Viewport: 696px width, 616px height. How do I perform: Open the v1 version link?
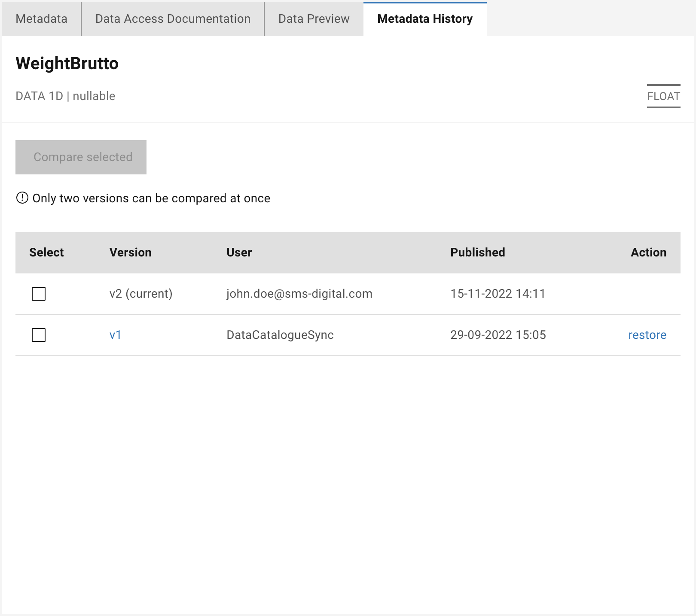pyautogui.click(x=115, y=335)
